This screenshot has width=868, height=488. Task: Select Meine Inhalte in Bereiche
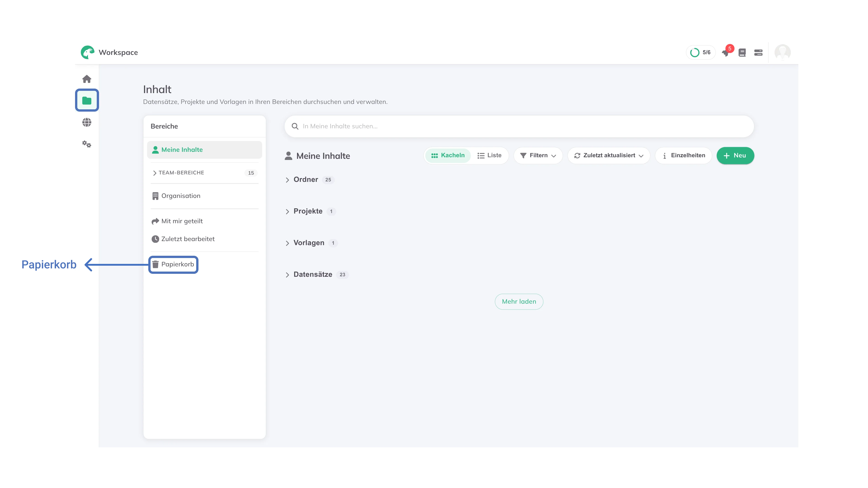point(205,150)
